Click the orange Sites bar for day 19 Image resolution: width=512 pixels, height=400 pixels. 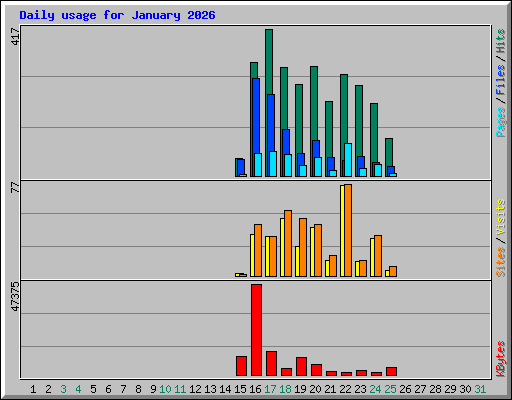point(303,248)
